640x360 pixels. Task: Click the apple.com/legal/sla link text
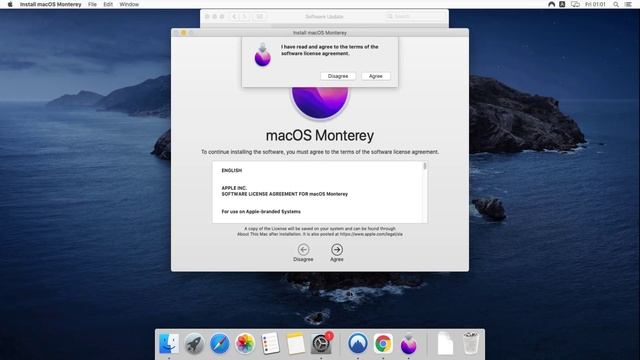tap(371, 234)
